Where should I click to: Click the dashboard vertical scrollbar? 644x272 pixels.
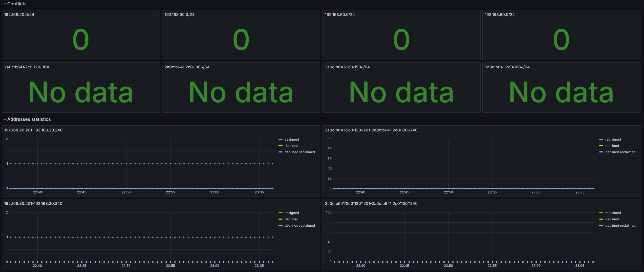[x=643, y=114]
